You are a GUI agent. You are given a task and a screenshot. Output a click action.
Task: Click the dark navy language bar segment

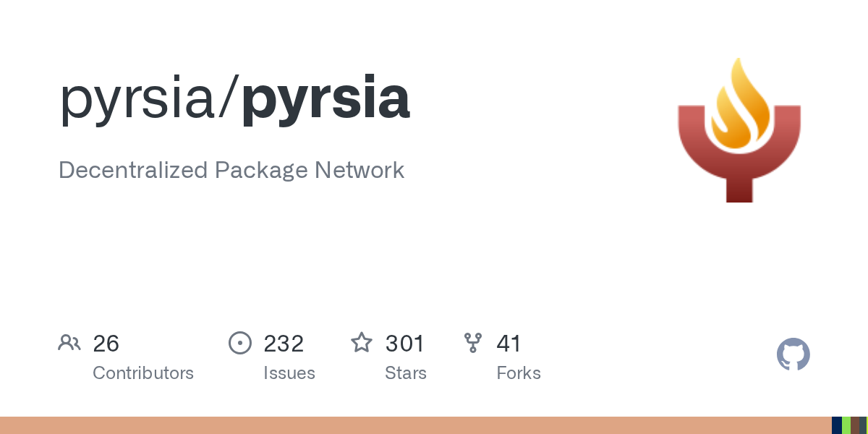836,425
